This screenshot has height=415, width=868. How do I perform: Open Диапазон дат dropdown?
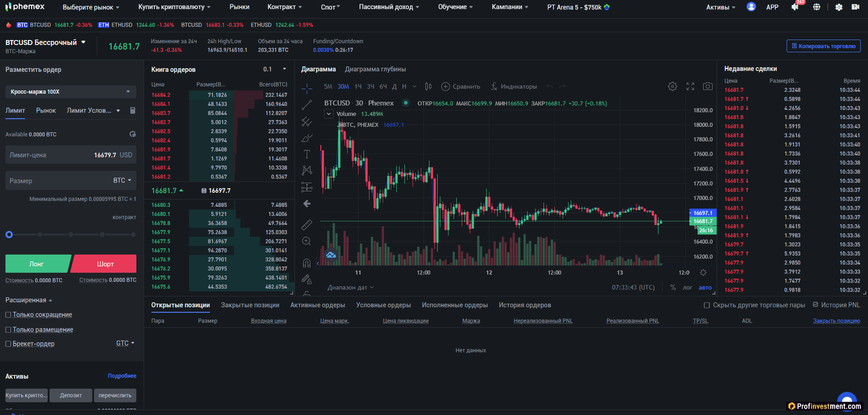(350, 287)
